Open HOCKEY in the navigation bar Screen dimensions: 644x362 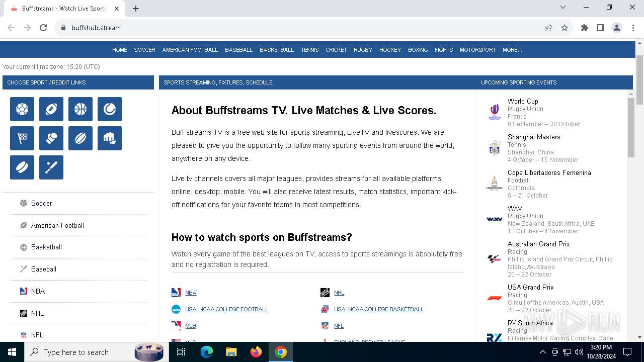coord(390,50)
